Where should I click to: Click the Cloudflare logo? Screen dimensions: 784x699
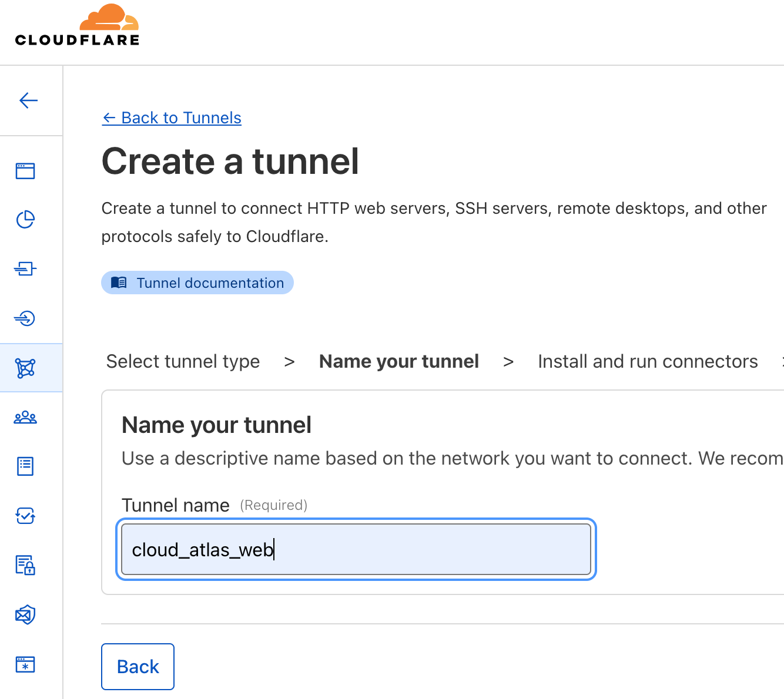tap(77, 25)
